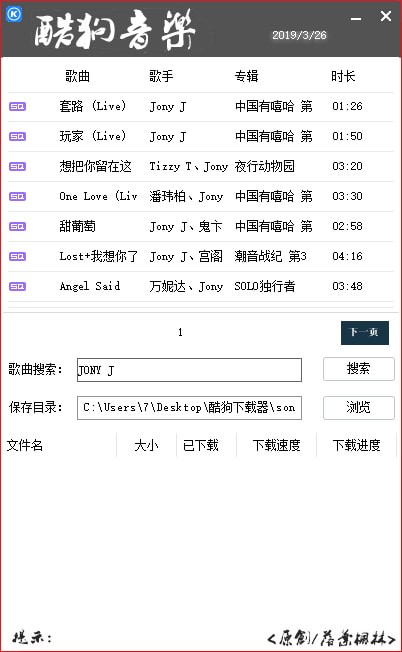Sort by 时长 column header
Image resolution: width=402 pixels, height=652 pixels.
coord(343,76)
